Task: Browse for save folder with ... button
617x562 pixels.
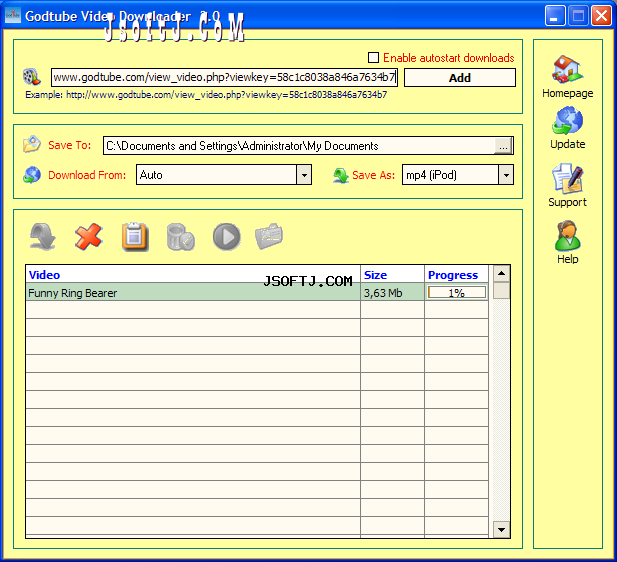Action: pyautogui.click(x=503, y=146)
